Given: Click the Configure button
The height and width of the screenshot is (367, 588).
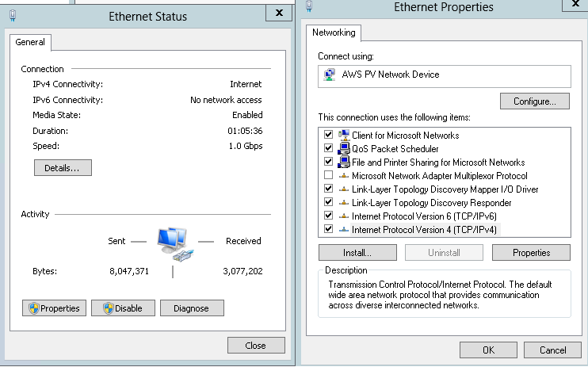Looking at the screenshot, I should (535, 101).
